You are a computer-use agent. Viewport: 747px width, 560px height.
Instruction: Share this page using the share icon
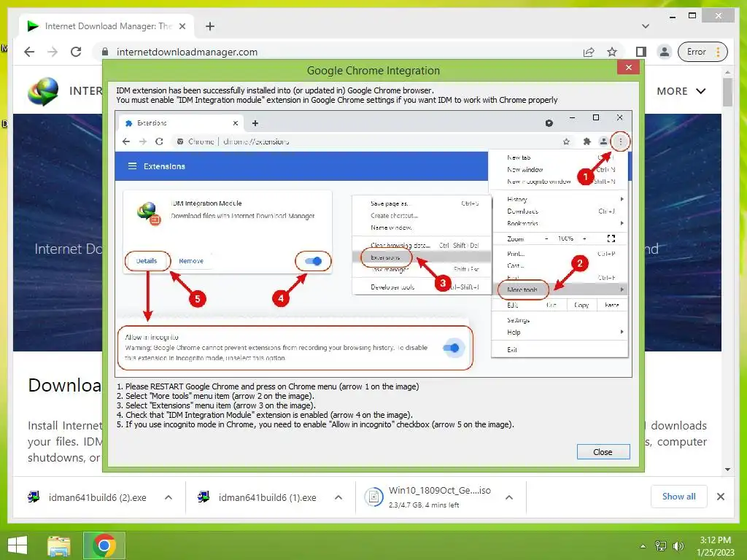click(589, 52)
